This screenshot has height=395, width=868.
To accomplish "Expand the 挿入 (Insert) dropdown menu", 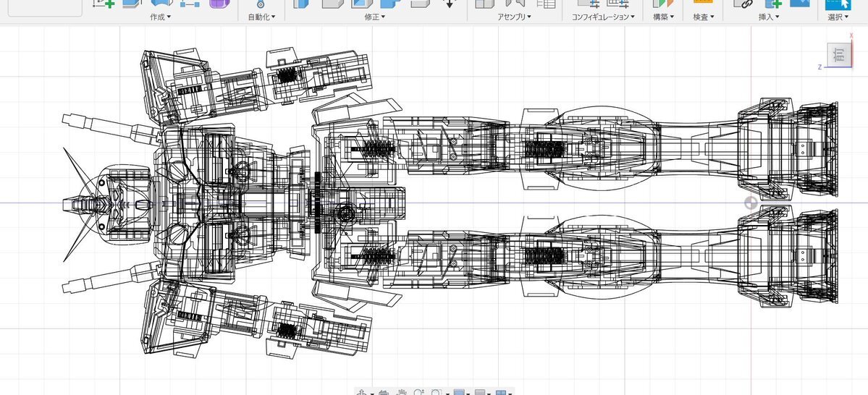I will (x=769, y=17).
